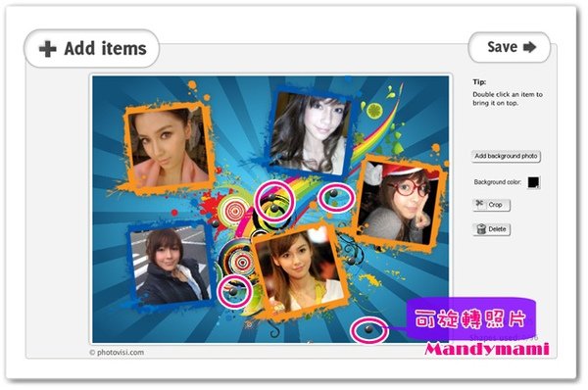Viewport: 588px width, 390px height.
Task: Open the black Background color swatch
Action: click(x=533, y=182)
